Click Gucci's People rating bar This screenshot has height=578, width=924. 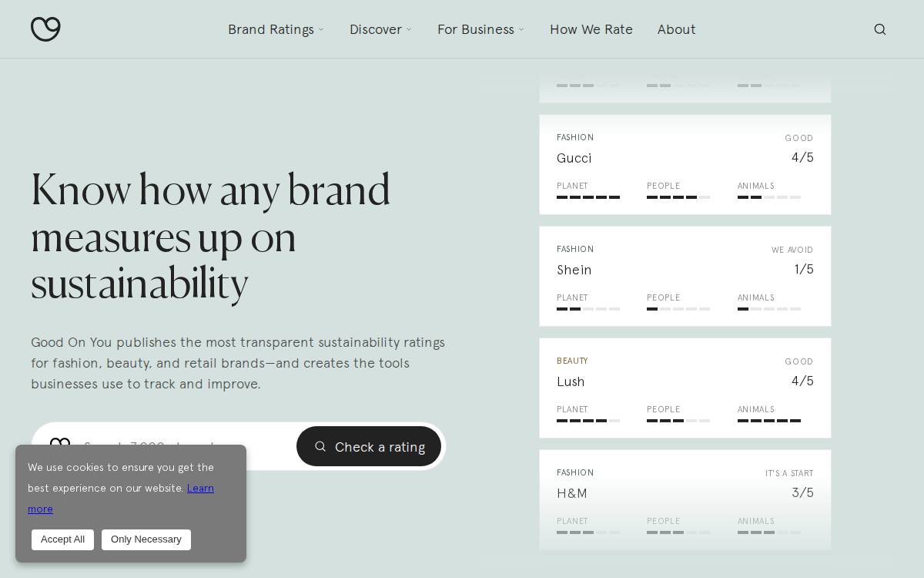678,197
